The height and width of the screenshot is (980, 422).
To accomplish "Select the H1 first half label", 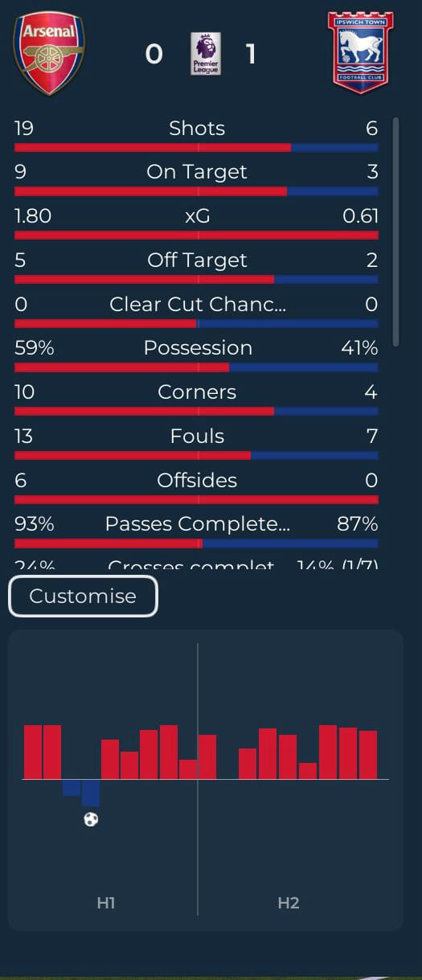I will click(x=106, y=903).
